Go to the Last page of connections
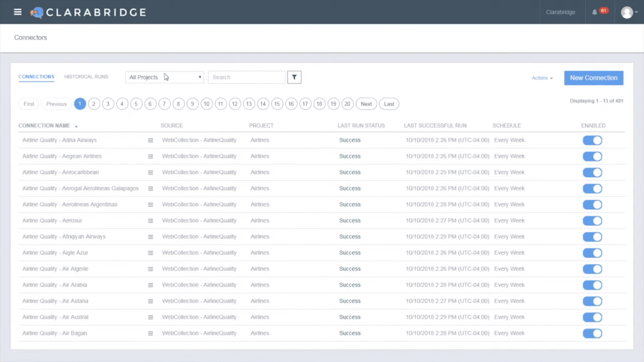 coord(389,104)
